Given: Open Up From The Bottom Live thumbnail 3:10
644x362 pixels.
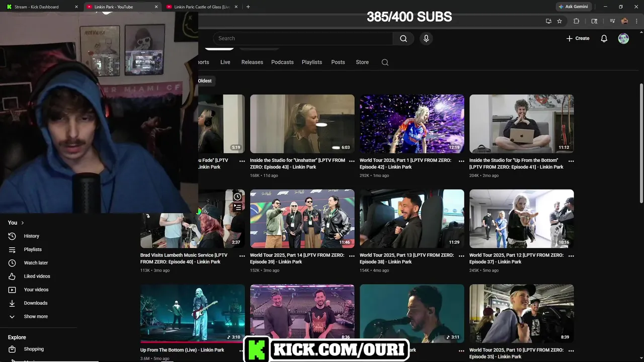Looking at the screenshot, I should click(193, 314).
